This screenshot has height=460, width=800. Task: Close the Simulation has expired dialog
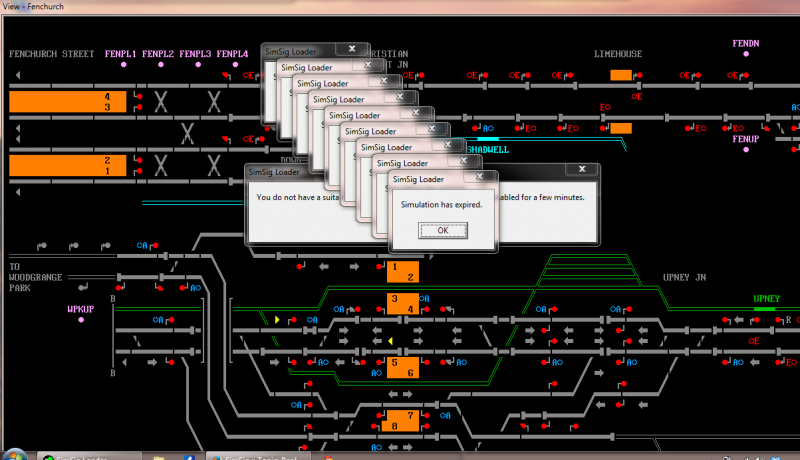pyautogui.click(x=480, y=176)
